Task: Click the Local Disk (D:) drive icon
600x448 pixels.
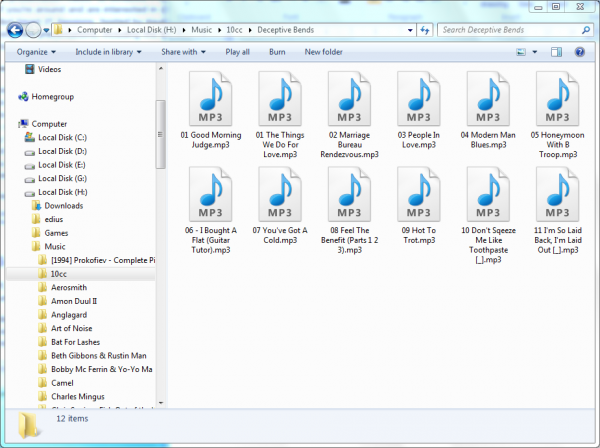Action: 29,153
